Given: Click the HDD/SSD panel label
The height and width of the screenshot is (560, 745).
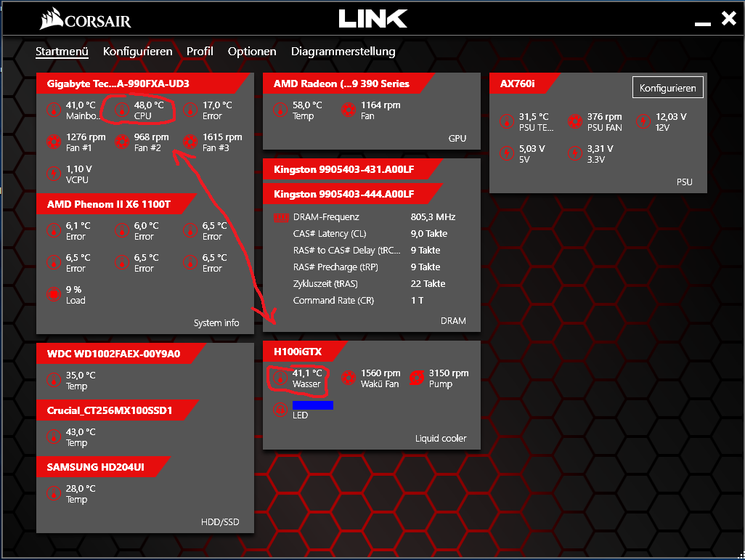Looking at the screenshot, I should (x=220, y=522).
